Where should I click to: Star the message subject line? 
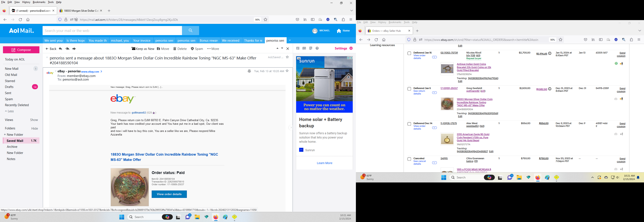(x=287, y=57)
